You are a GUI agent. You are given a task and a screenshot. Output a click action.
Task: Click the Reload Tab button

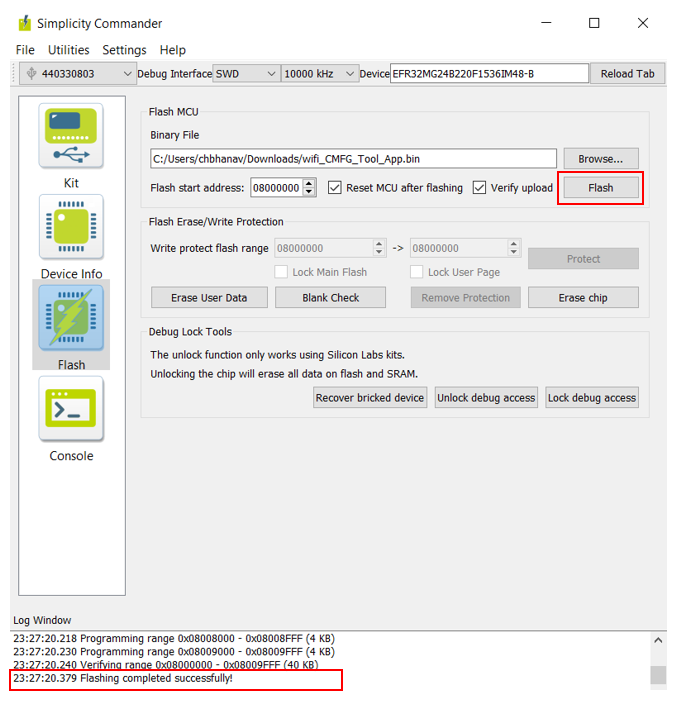tap(627, 73)
